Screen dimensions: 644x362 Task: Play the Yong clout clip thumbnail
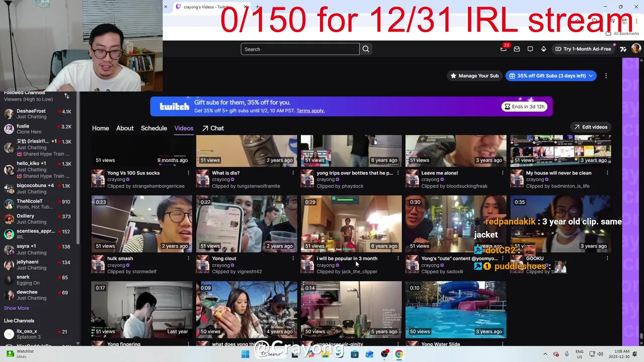coord(247,224)
